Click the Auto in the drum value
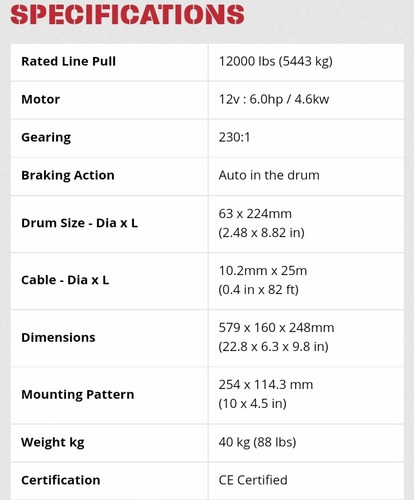This screenshot has width=414, height=500. [269, 175]
